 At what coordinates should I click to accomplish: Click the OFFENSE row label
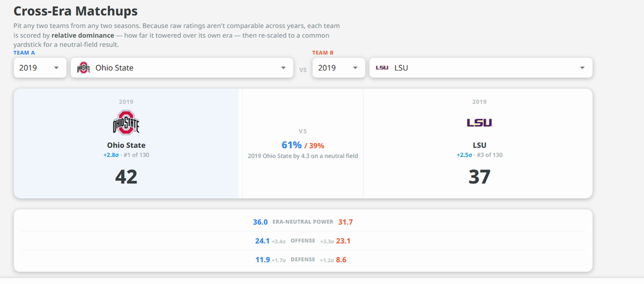(303, 241)
